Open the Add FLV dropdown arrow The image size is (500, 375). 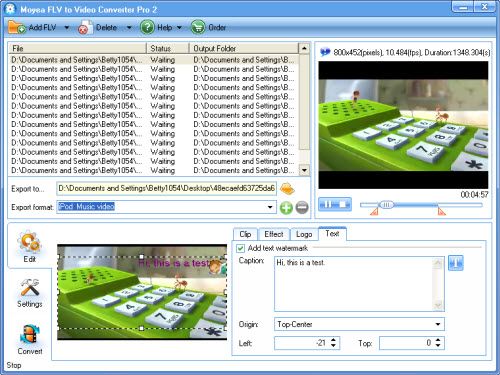click(x=67, y=28)
